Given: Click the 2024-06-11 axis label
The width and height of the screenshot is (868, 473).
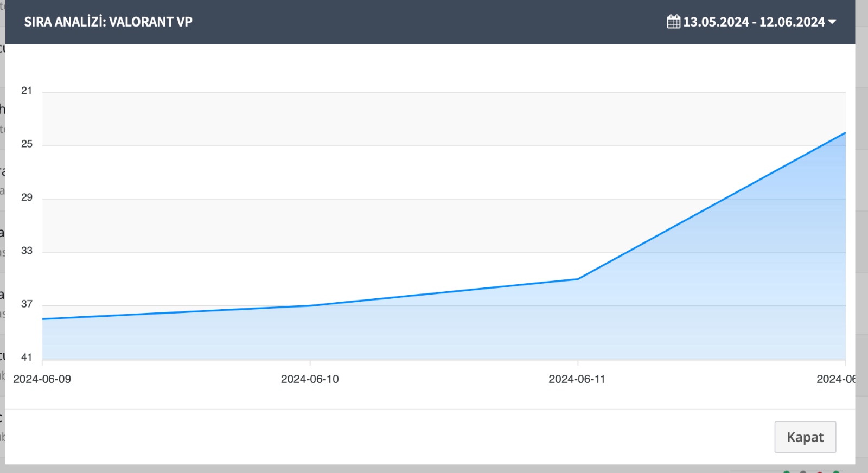Looking at the screenshot, I should [x=577, y=379].
